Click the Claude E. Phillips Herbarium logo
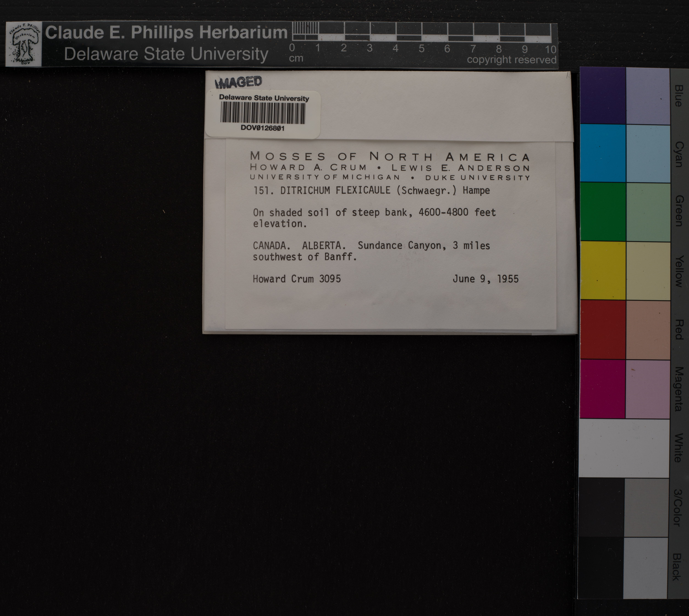This screenshot has height=616, width=689. click(x=23, y=44)
